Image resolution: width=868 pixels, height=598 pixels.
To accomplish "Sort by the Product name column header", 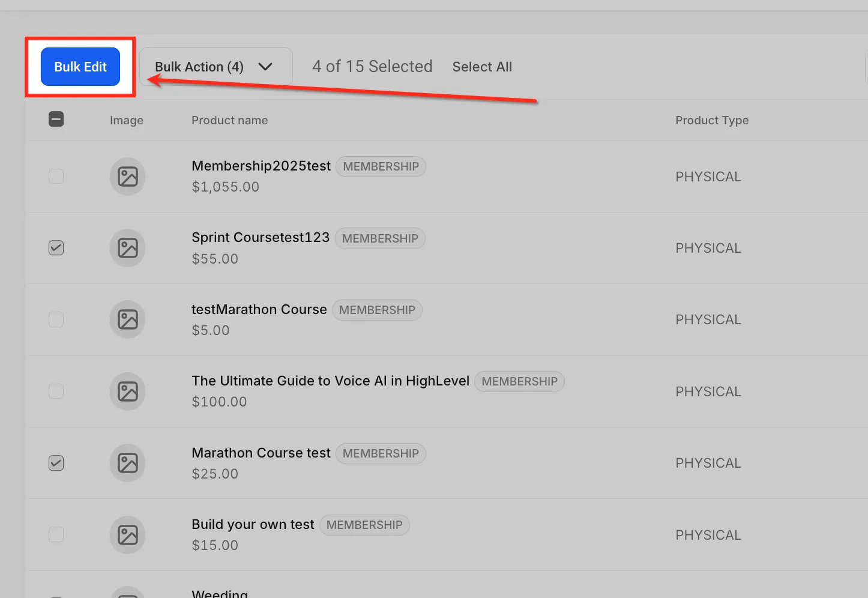I will pos(229,120).
